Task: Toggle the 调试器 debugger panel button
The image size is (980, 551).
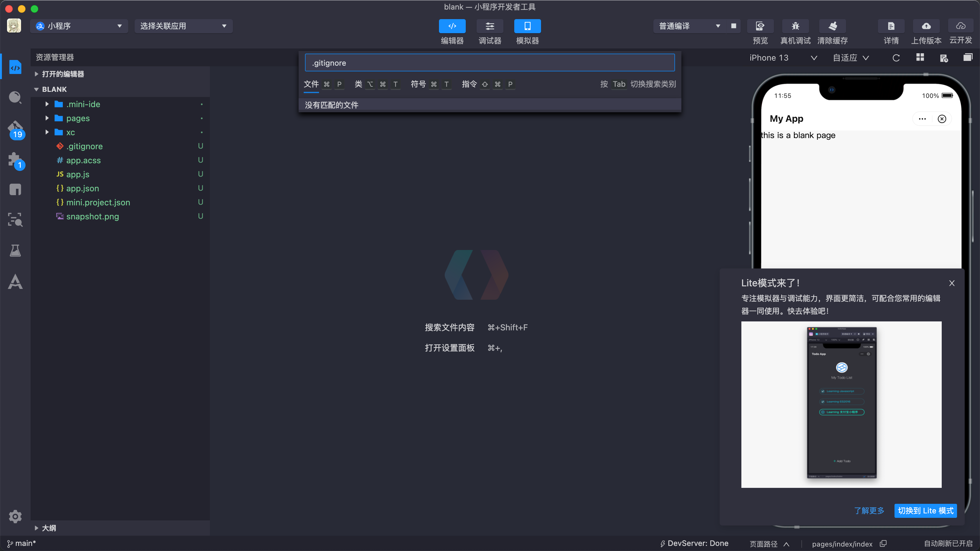Action: [x=490, y=26]
